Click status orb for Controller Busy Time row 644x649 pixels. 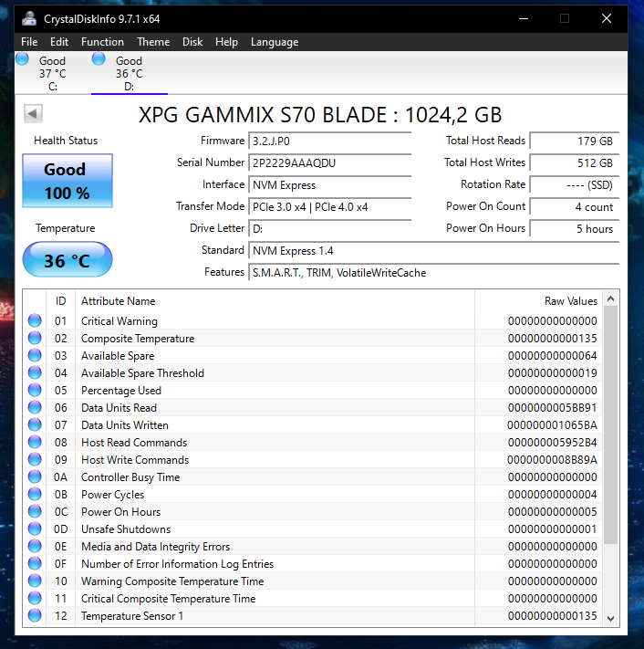35,476
